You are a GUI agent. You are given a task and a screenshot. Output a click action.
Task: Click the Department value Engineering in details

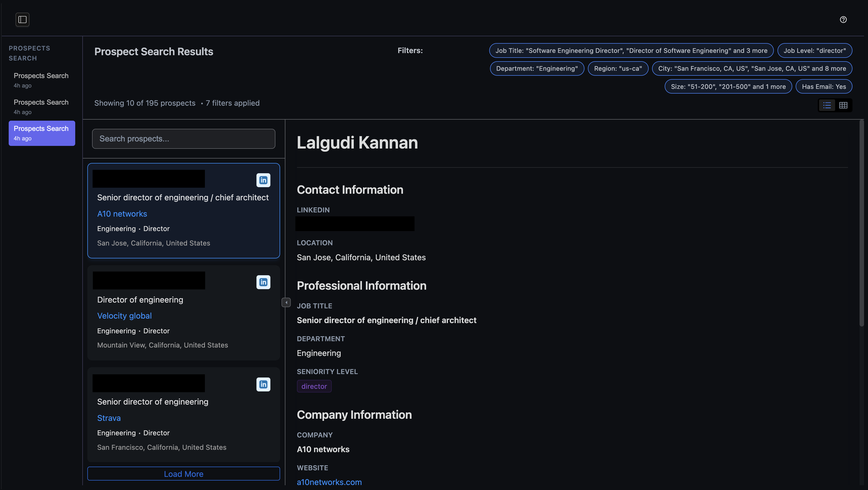coord(319,353)
